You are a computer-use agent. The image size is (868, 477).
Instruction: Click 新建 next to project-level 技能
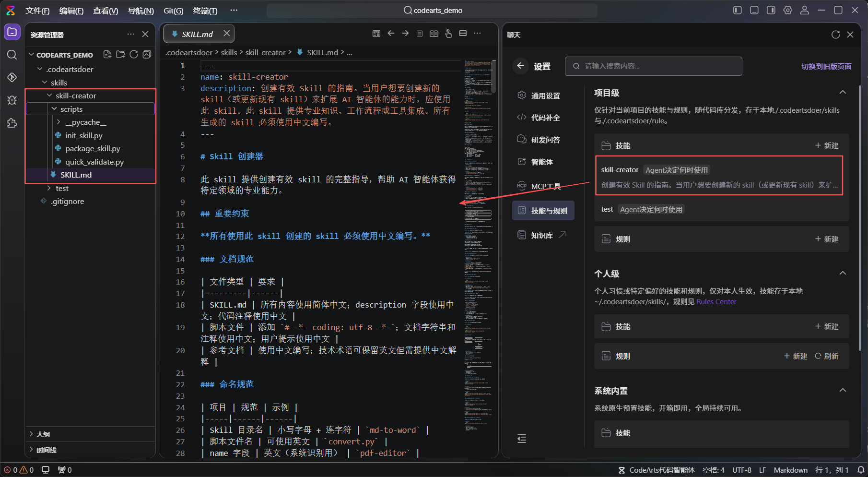click(x=827, y=145)
